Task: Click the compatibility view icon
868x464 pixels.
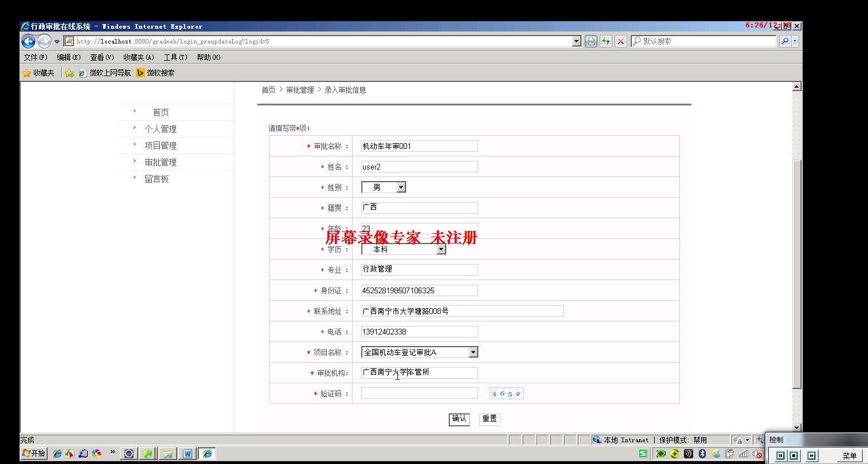Action: pos(591,41)
